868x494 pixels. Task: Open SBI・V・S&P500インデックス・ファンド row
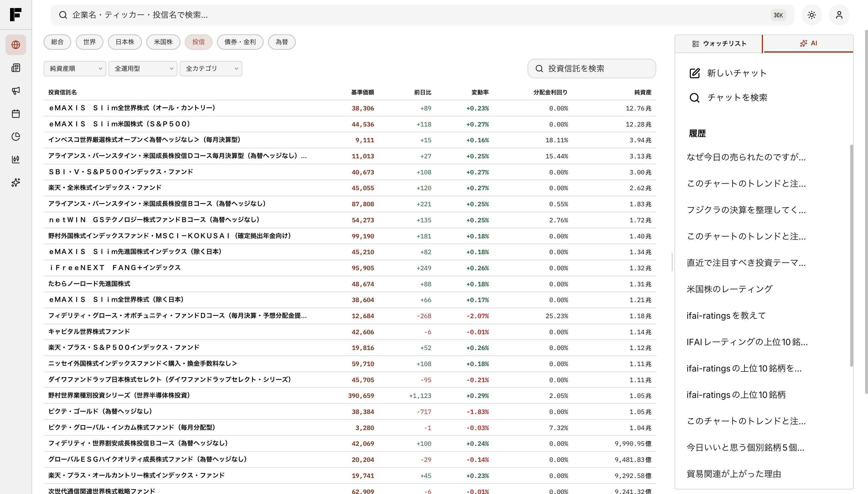[x=350, y=172]
